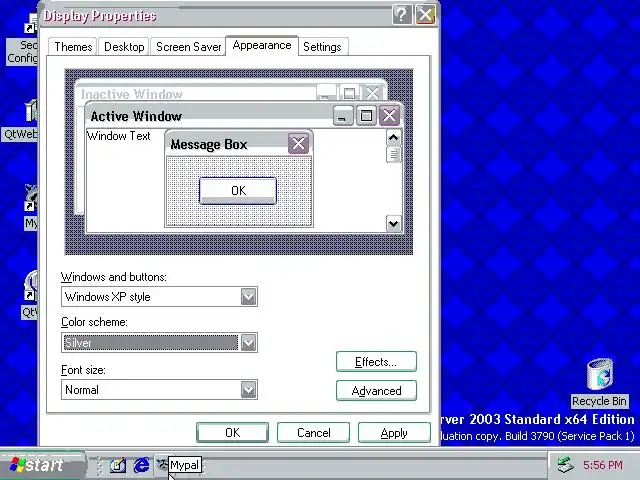Image resolution: width=640 pixels, height=480 pixels.
Task: Open the Start menu
Action: [x=43, y=465]
